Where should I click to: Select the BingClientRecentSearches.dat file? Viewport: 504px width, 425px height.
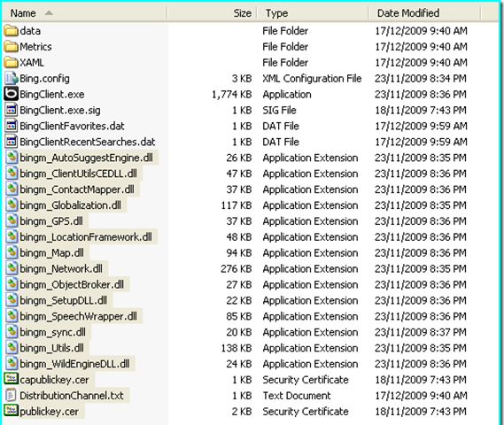coord(87,142)
